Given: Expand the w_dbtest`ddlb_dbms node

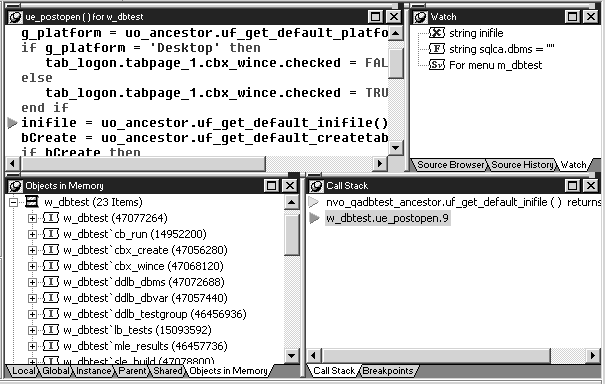Looking at the screenshot, I should coord(32,282).
